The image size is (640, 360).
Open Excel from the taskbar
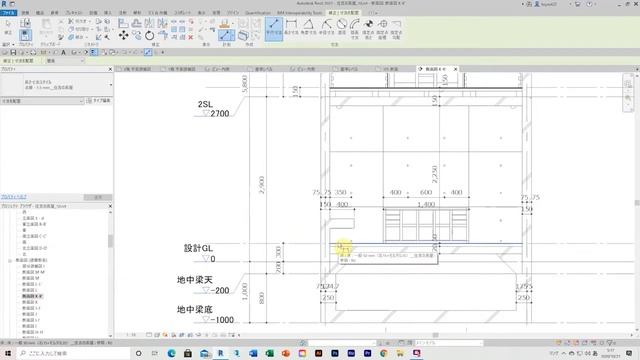click(x=269, y=353)
